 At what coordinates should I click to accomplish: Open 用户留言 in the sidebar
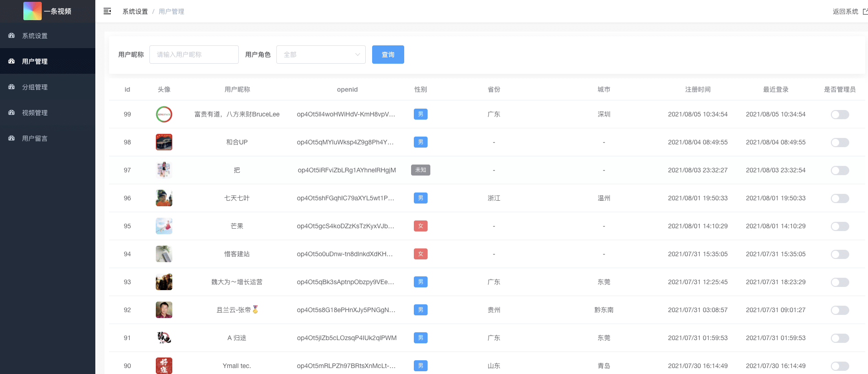click(48, 138)
